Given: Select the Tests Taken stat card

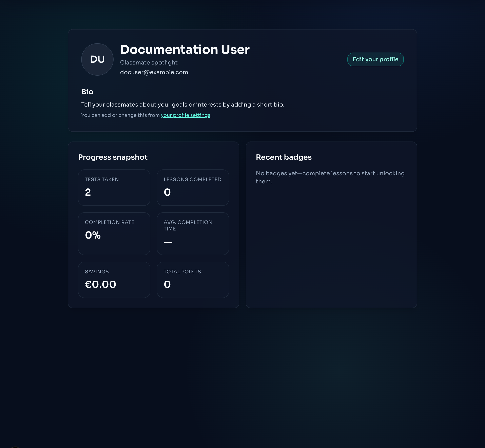Looking at the screenshot, I should (x=114, y=187).
